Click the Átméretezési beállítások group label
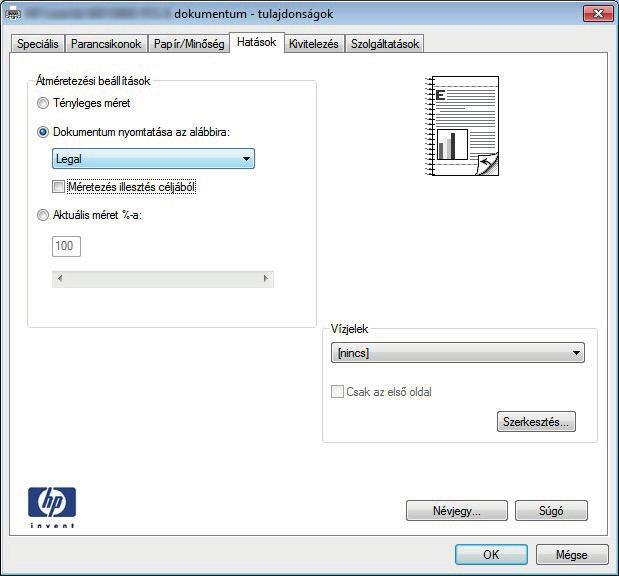The width and height of the screenshot is (619, 576). tap(93, 81)
